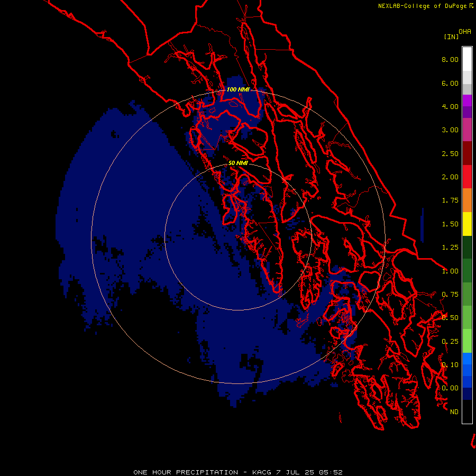The width and height of the screenshot is (476, 476).
Task: Click the OHA product code label
Action: pyautogui.click(x=465, y=32)
